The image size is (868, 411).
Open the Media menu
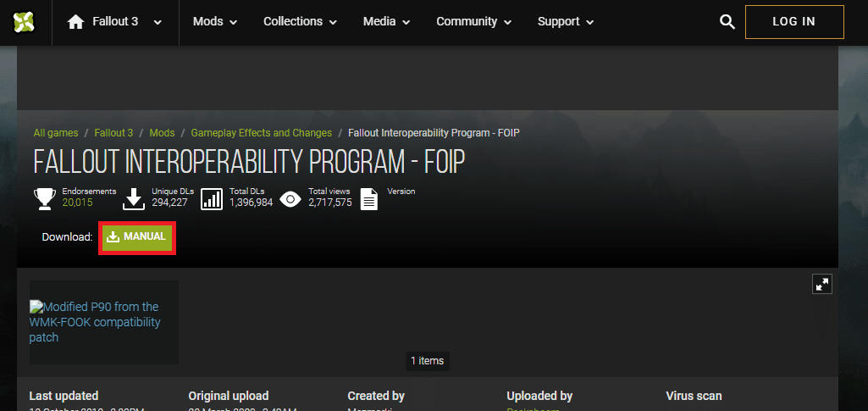386,21
